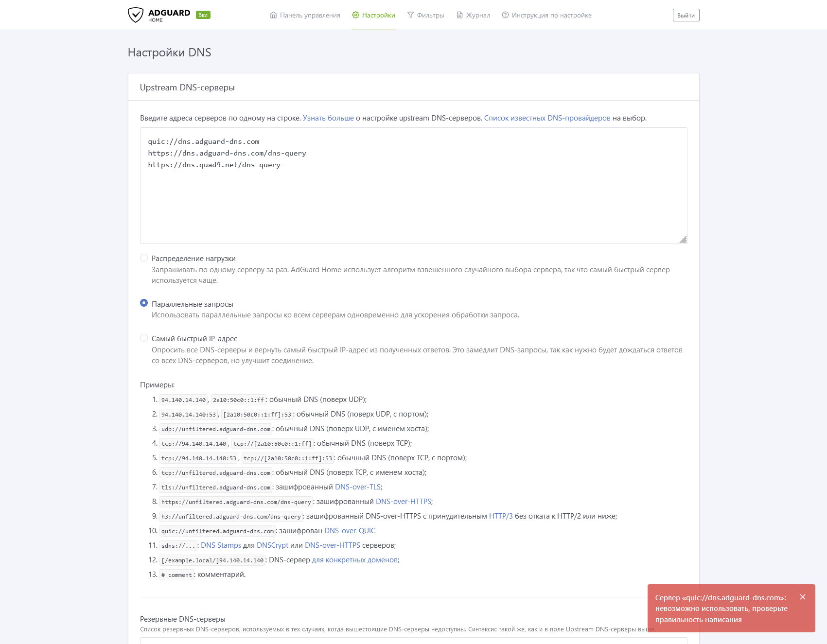Image resolution: width=827 pixels, height=644 pixels.
Task: Open the Панель управления home icon
Action: (273, 15)
